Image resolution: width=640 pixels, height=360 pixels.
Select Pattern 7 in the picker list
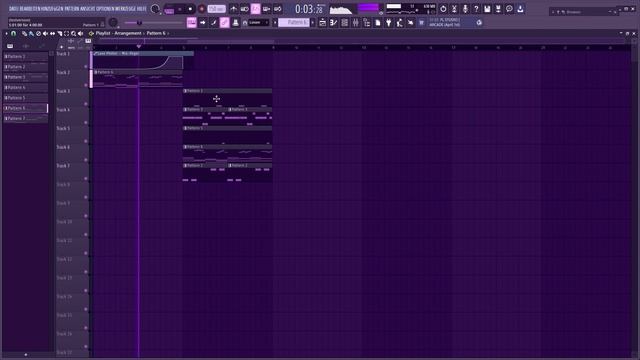pyautogui.click(x=26, y=118)
